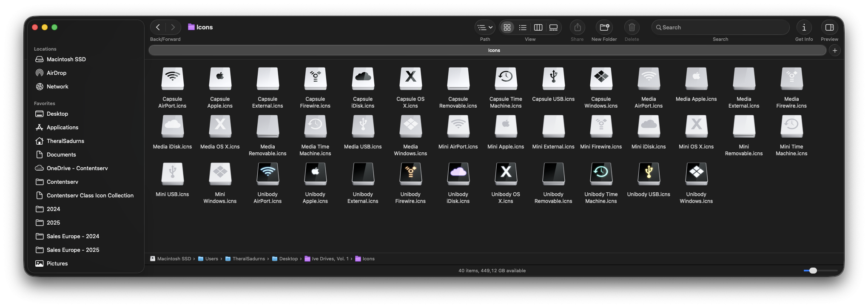
Task: Click the Delete trash icon
Action: pyautogui.click(x=632, y=28)
